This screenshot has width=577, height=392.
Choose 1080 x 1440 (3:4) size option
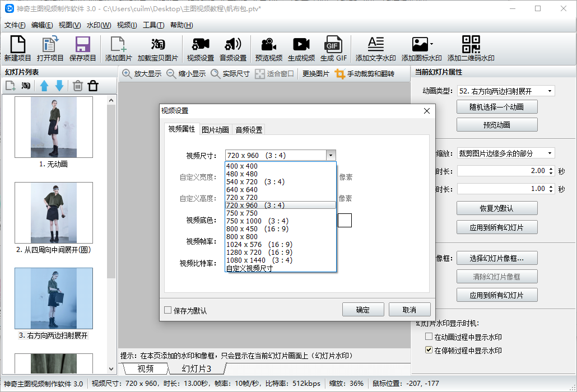[281, 260]
